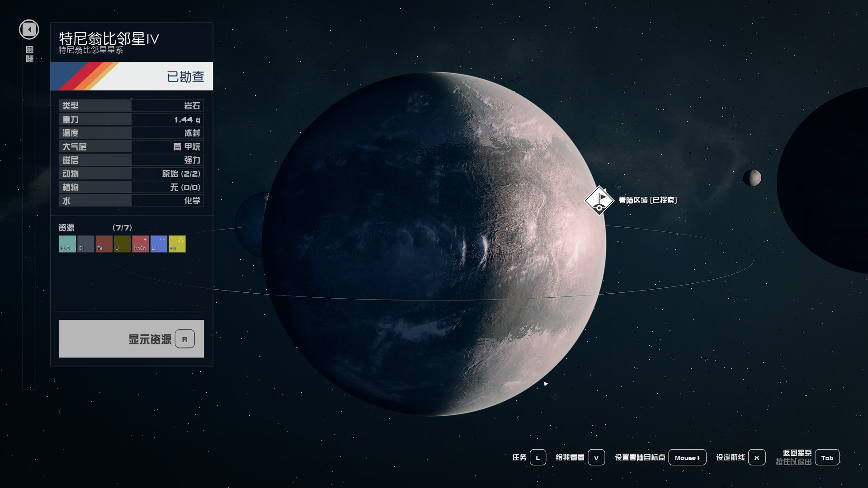Click the 温度 冰封 temperature row
Screen dimensions: 868x488
(132, 133)
